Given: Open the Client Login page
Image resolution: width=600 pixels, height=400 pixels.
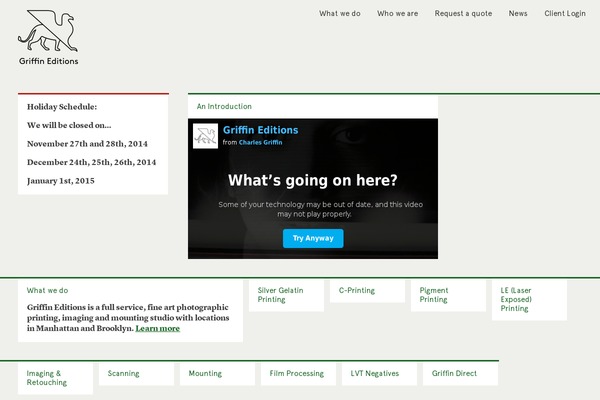Looking at the screenshot, I should (565, 13).
